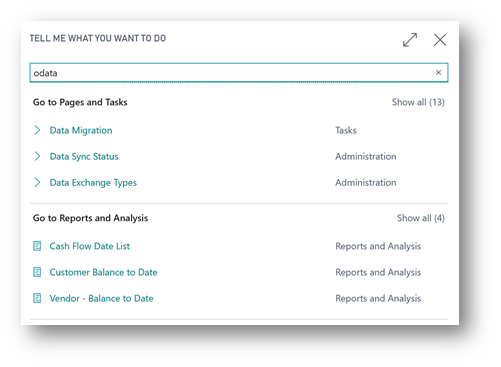The image size is (501, 367).
Task: Show all 4 Reports and Analysis results
Action: pyautogui.click(x=420, y=218)
